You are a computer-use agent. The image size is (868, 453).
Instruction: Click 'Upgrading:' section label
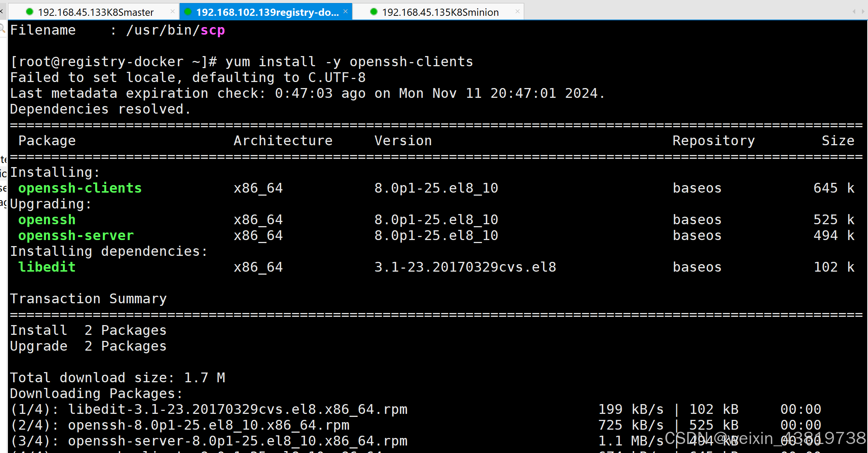[x=51, y=204]
